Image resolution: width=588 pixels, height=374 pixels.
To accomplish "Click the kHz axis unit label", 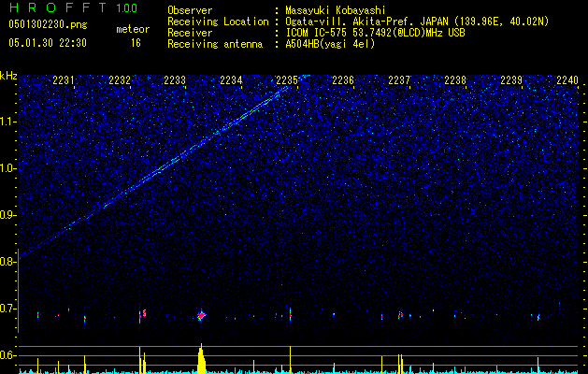I will coord(8,76).
